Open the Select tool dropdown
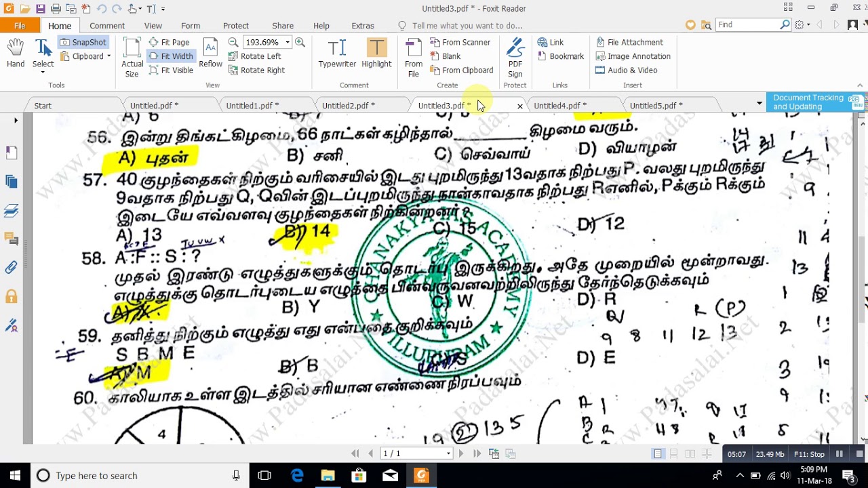Screen dimensions: 868x488 [x=43, y=72]
